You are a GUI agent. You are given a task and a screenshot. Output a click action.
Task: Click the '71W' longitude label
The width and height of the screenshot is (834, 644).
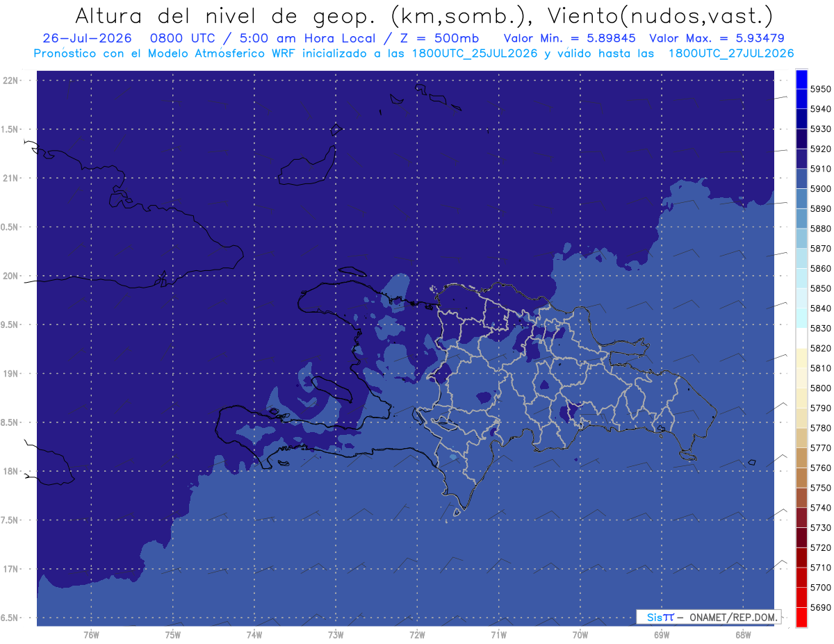point(498,635)
